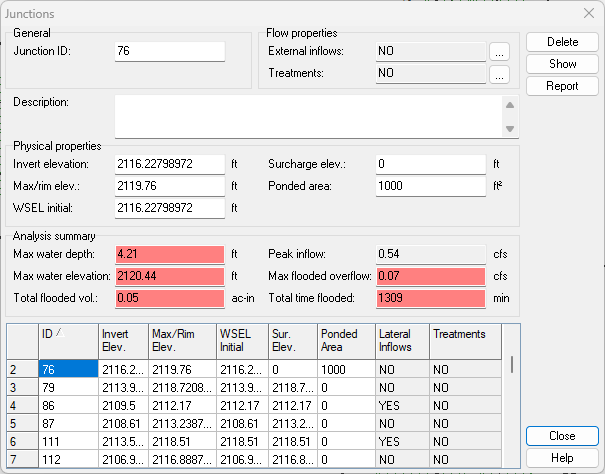Click Lateral Inflows NO for junction 87
Image resolution: width=605 pixels, height=474 pixels.
point(402,423)
